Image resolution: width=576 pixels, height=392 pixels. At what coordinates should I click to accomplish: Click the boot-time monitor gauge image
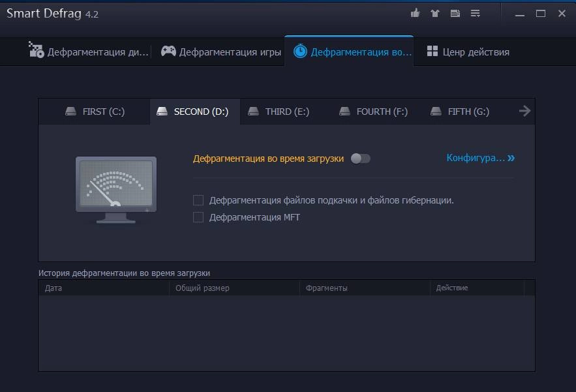(116, 190)
